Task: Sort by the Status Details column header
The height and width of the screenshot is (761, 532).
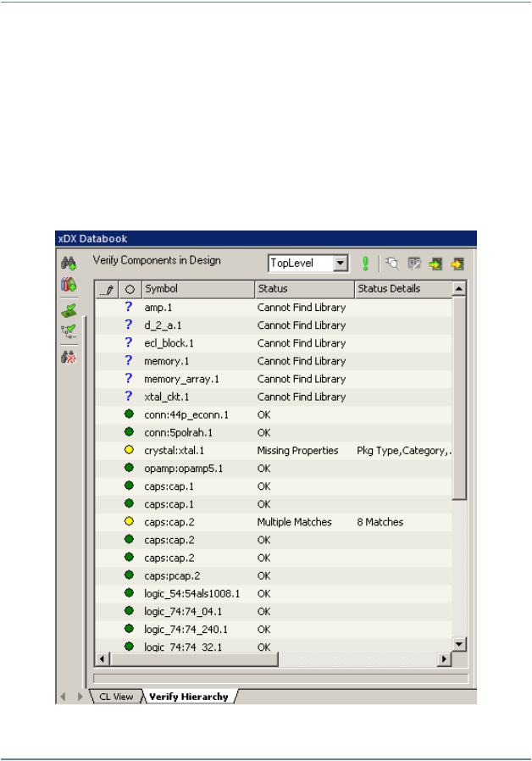Action: pos(403,289)
